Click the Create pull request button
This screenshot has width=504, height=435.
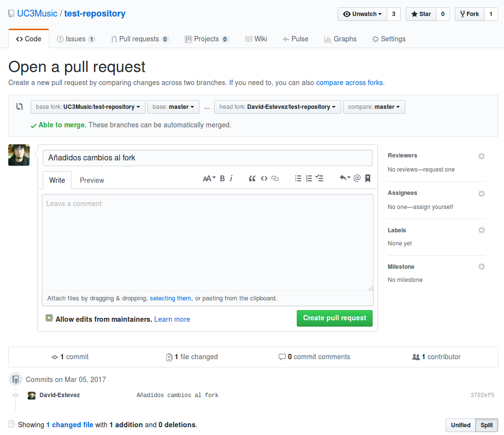pos(334,318)
